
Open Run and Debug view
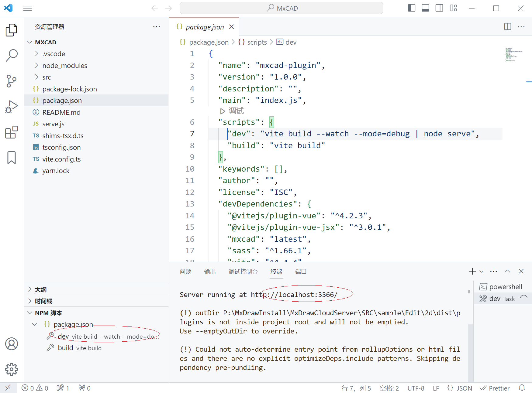[12, 107]
